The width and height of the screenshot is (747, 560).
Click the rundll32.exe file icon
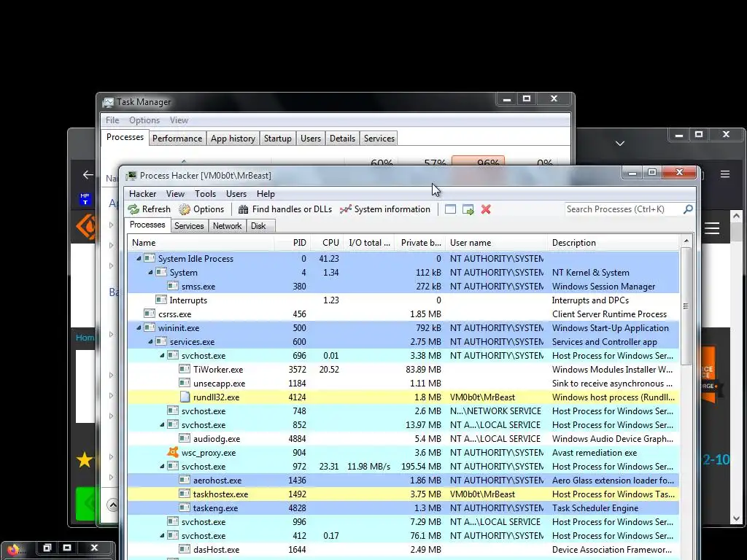coord(185,397)
